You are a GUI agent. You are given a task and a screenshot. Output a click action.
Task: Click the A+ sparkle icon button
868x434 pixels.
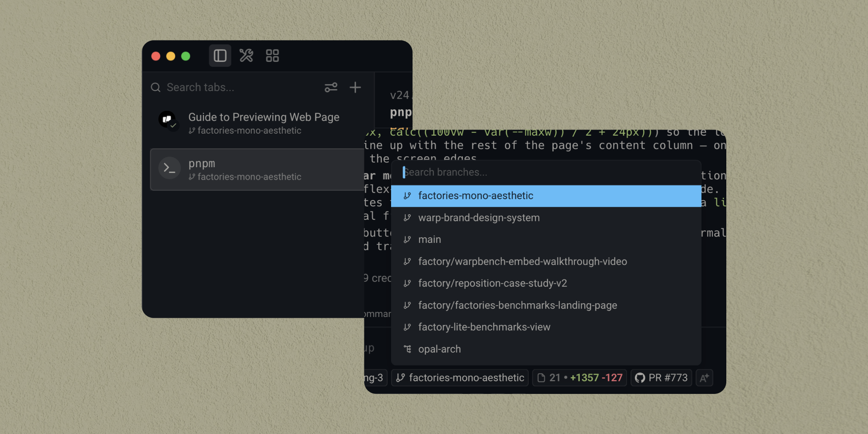click(704, 378)
